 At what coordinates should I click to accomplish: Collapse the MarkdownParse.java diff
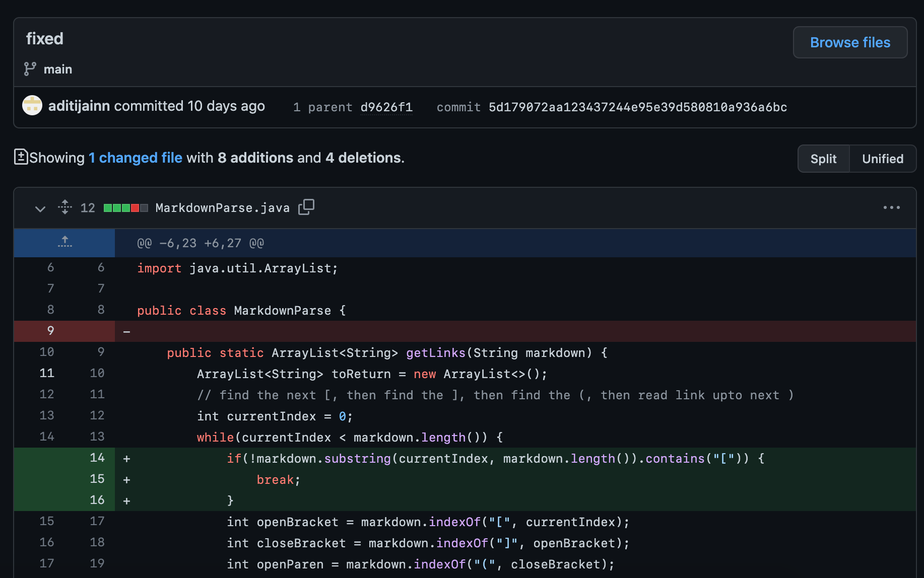(40, 208)
